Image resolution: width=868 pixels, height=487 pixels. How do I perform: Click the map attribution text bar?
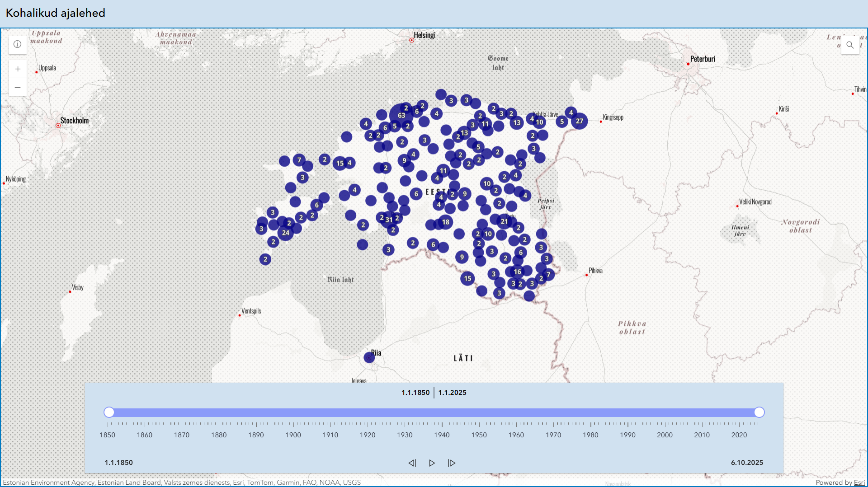(182, 482)
